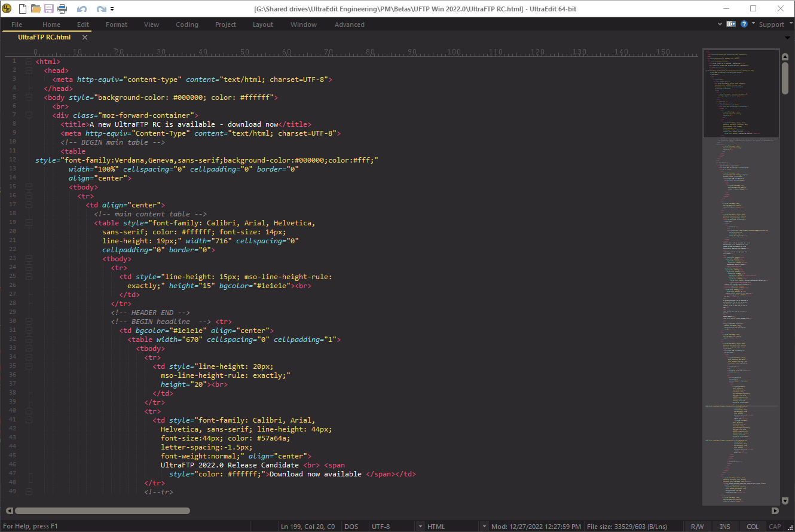
Task: Switch to the Edit ribbon tab
Action: [83, 25]
